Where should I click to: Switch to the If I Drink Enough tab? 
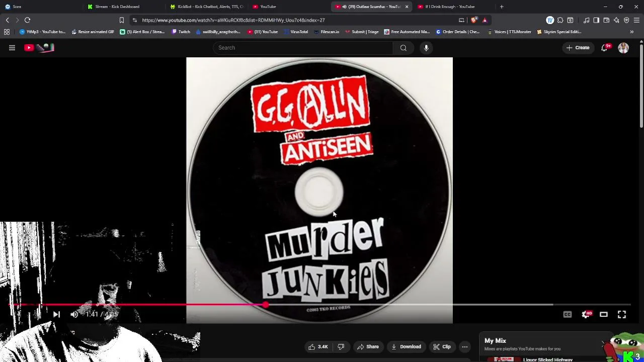454,7
